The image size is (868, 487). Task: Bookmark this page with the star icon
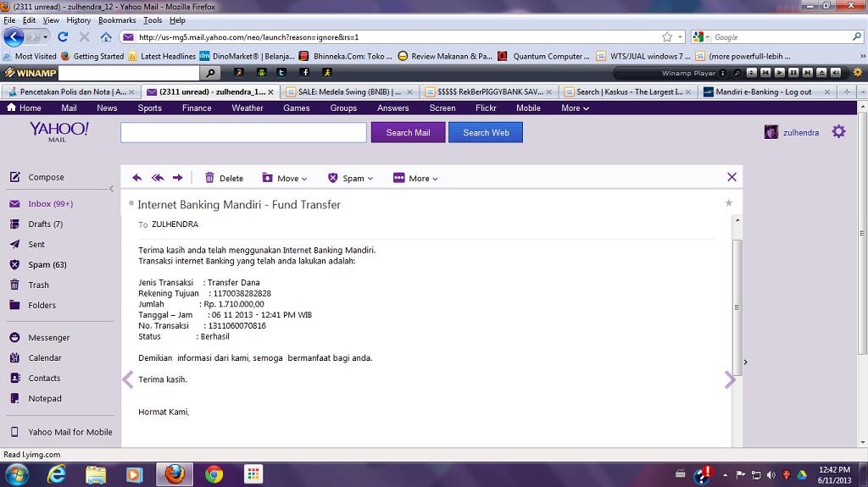tap(667, 37)
